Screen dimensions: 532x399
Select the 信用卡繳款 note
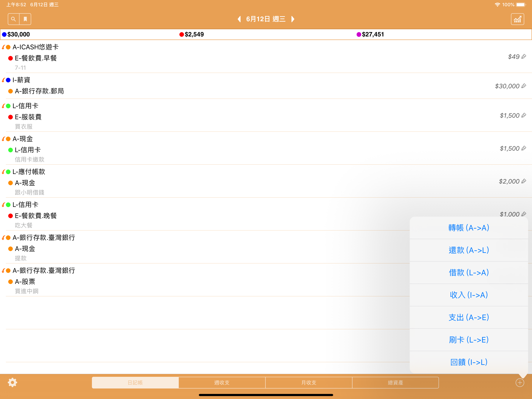click(30, 160)
